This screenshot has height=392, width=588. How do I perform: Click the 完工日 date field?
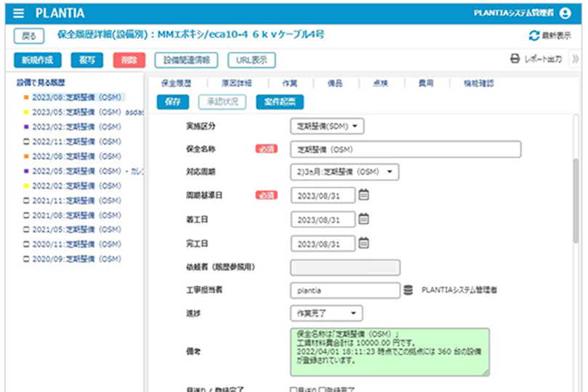pyautogui.click(x=323, y=244)
